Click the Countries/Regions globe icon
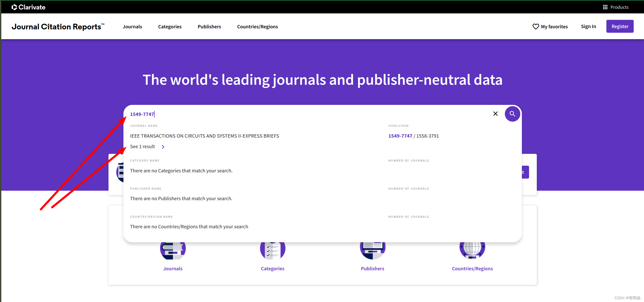The width and height of the screenshot is (644, 302). click(x=472, y=250)
